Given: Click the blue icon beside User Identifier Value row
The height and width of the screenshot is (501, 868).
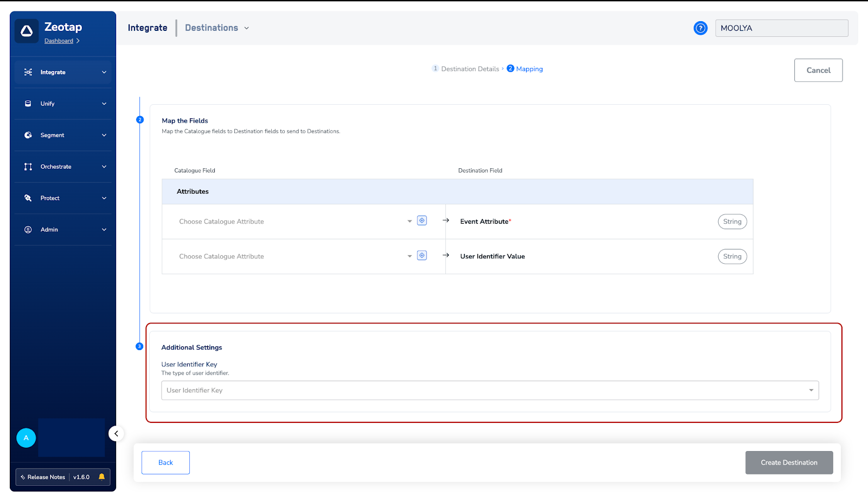Looking at the screenshot, I should click(x=422, y=255).
